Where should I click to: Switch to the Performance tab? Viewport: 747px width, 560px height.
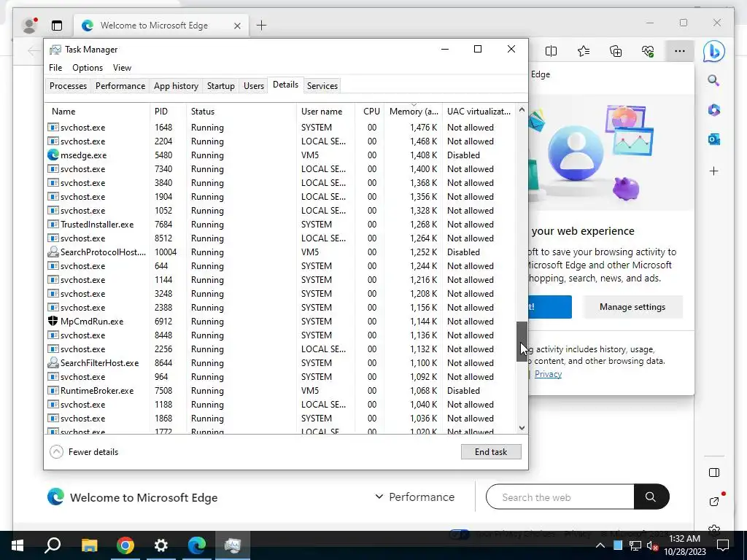120,86
